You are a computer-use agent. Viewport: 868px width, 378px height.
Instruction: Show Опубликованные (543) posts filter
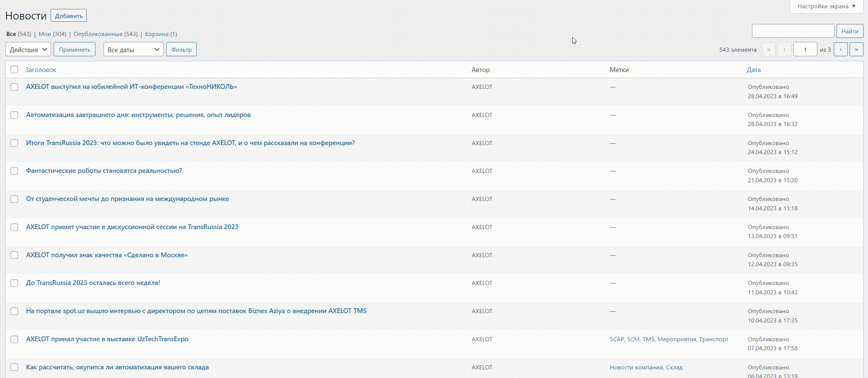pos(105,34)
